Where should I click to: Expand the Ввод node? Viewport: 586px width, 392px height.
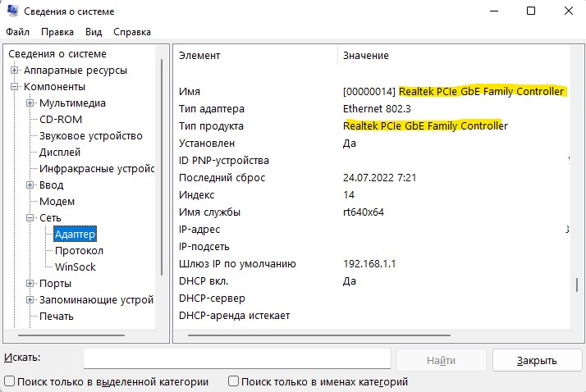point(30,185)
